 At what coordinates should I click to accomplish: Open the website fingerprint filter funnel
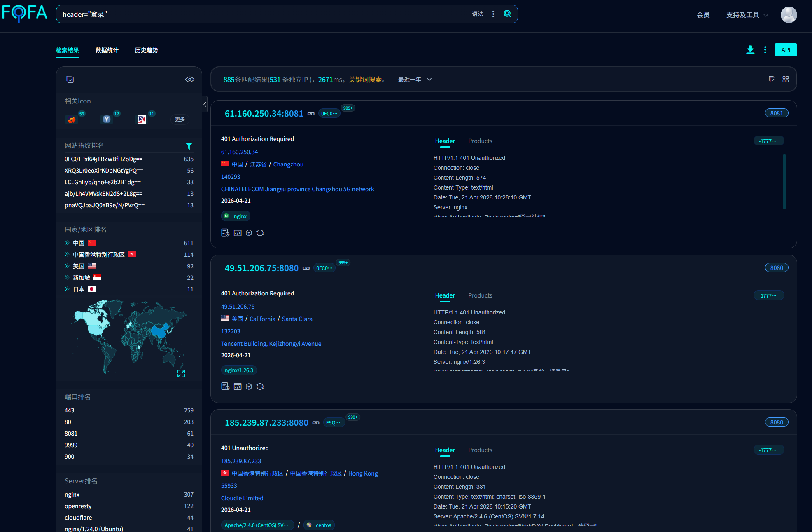tap(189, 146)
